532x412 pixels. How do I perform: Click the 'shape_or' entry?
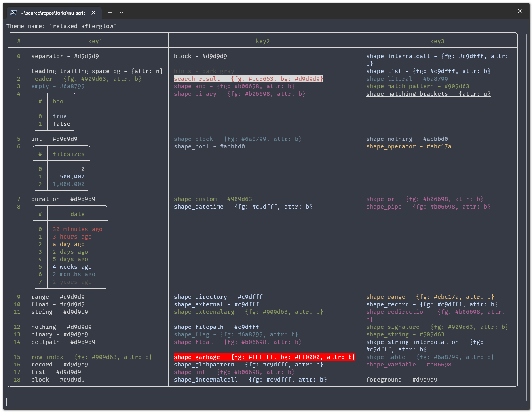(x=425, y=199)
